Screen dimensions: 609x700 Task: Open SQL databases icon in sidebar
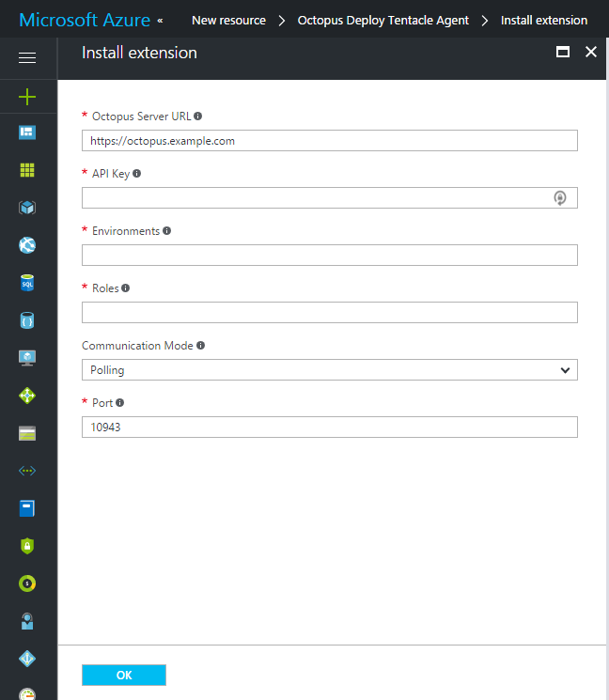[x=27, y=283]
